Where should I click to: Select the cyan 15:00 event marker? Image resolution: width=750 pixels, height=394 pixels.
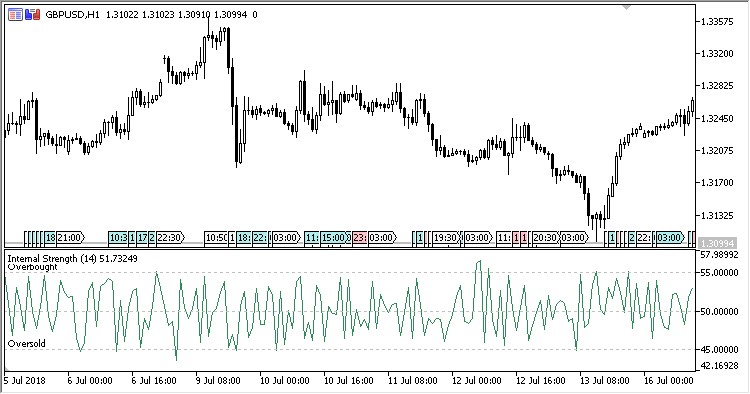333,237
